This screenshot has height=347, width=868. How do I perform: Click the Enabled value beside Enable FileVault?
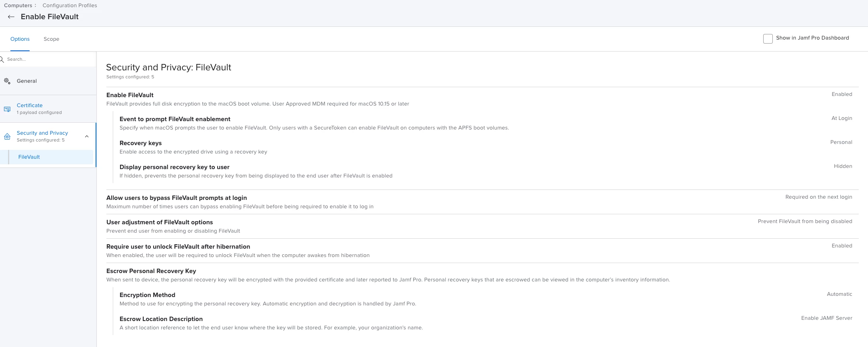pos(842,94)
